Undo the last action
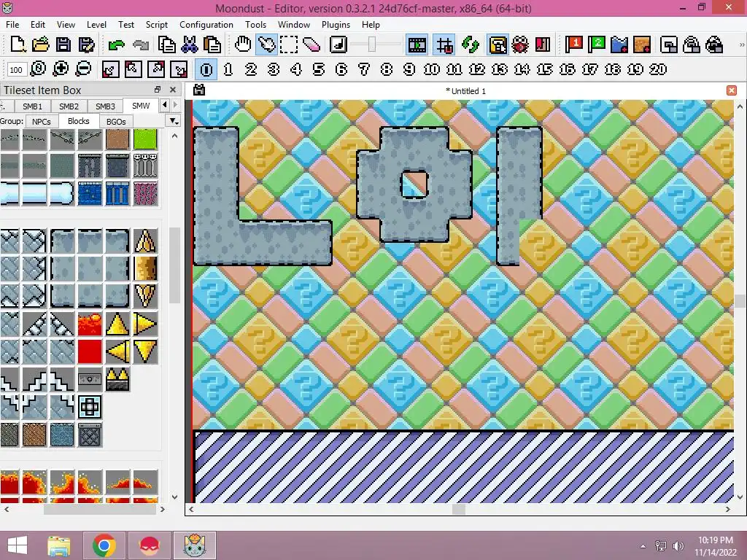 point(116,44)
